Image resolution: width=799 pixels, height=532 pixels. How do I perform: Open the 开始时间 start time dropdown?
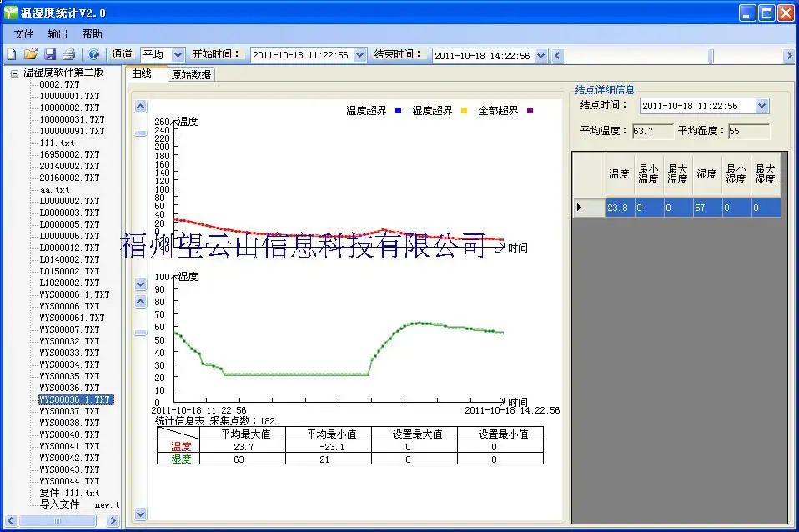(x=359, y=54)
